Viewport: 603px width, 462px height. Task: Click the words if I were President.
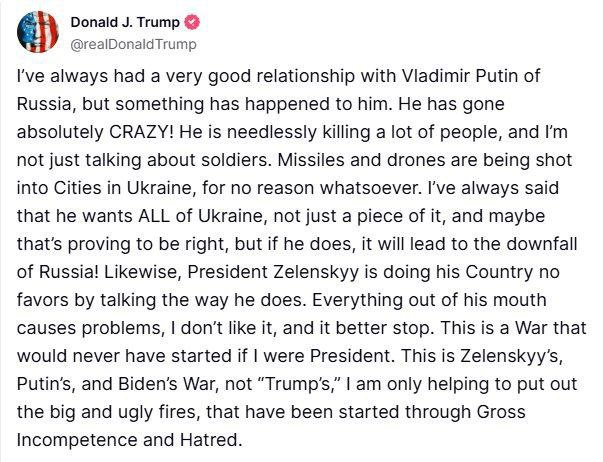tap(315, 356)
